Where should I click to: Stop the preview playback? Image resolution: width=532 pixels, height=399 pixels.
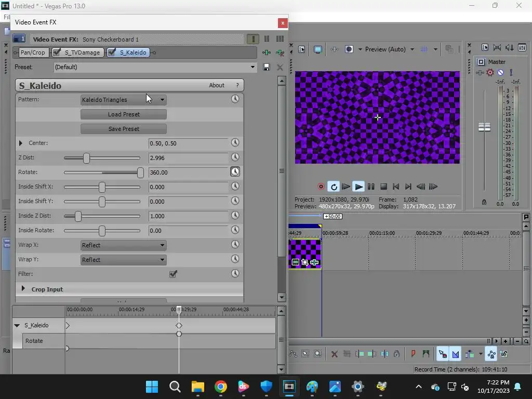[x=384, y=187]
